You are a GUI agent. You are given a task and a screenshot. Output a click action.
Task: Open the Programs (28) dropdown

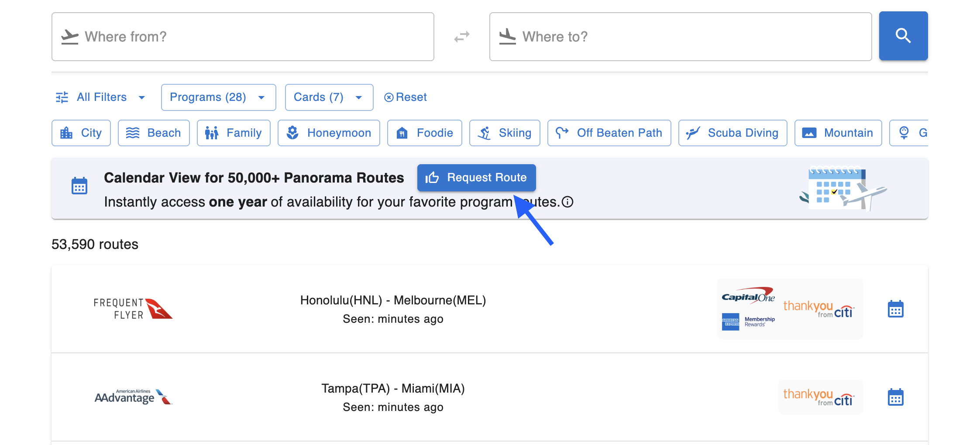pyautogui.click(x=218, y=97)
